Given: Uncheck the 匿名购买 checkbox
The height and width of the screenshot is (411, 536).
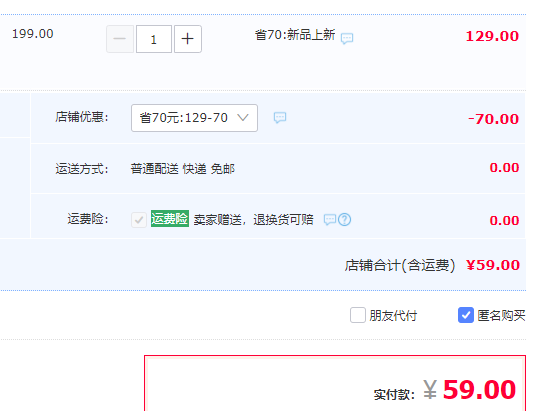Looking at the screenshot, I should point(466,315).
